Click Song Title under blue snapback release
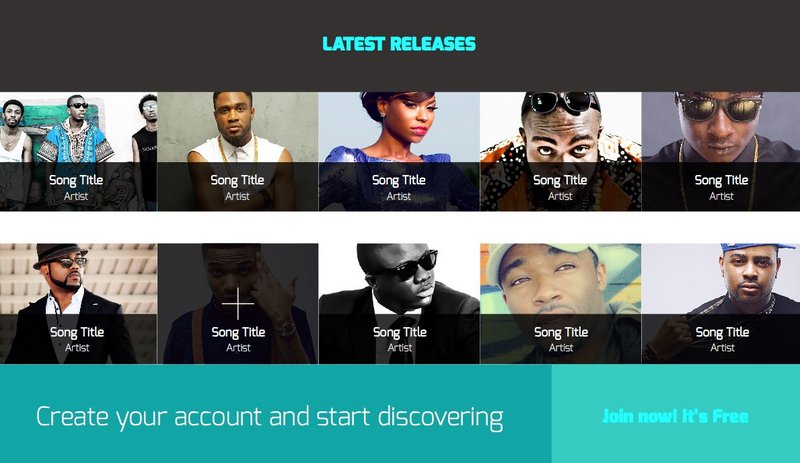 (x=722, y=332)
